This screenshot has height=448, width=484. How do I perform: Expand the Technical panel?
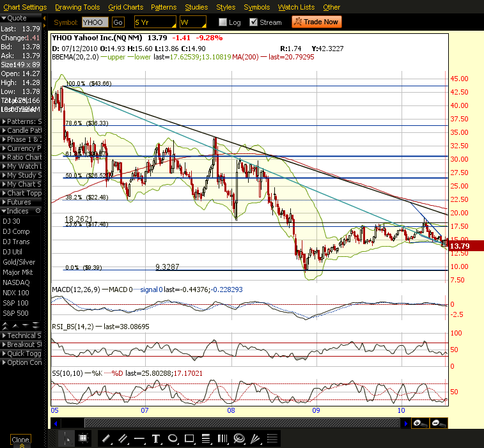pyautogui.click(x=20, y=336)
